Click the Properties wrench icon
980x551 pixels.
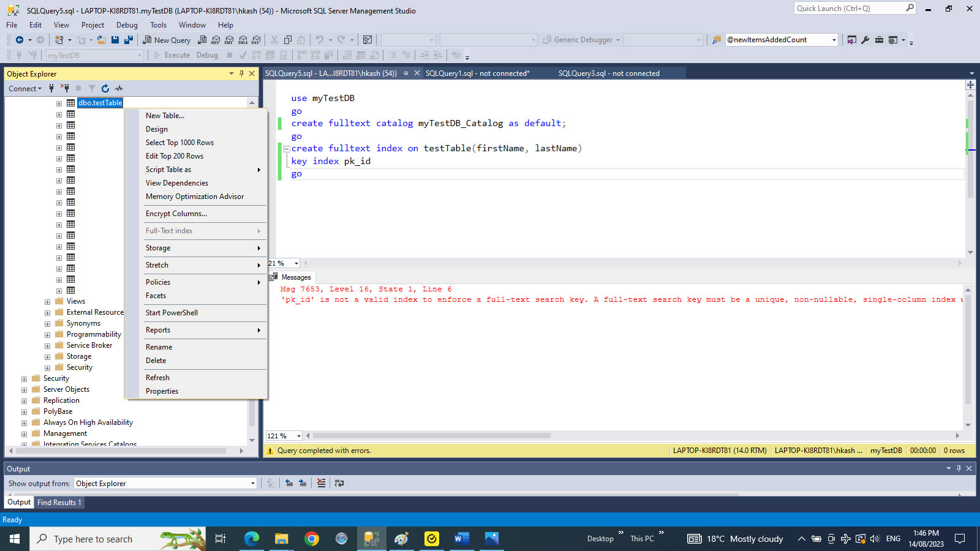coord(865,40)
